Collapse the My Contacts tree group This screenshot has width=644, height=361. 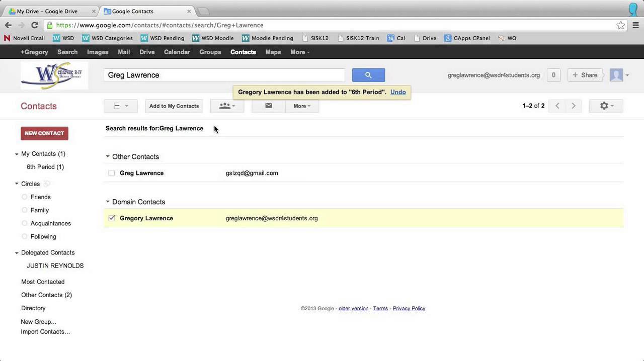click(x=17, y=154)
